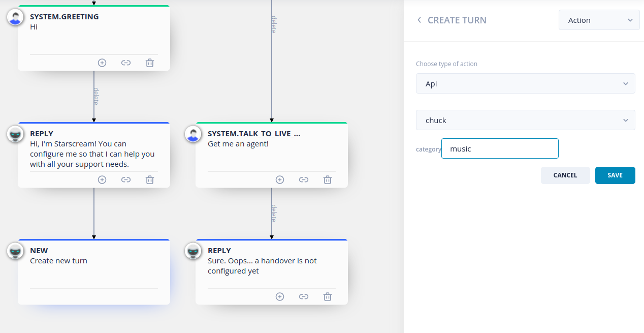644x333 pixels.
Task: Click bot avatar on handover REPLY card
Action: click(x=193, y=251)
